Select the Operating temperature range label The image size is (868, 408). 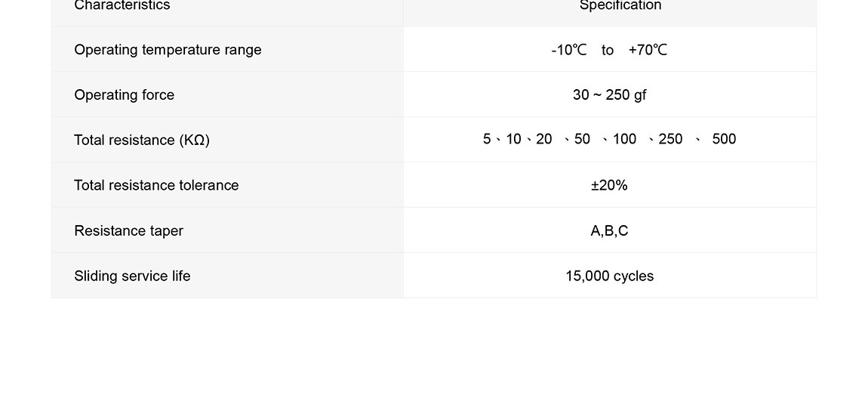click(168, 50)
